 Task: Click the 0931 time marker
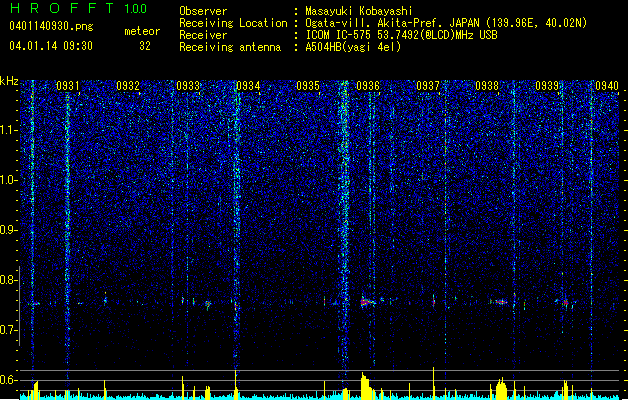click(x=67, y=86)
